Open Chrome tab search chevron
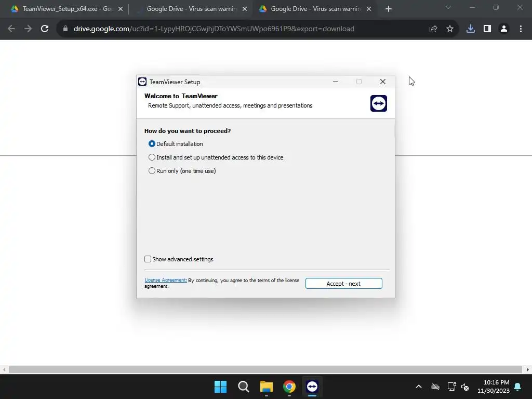This screenshot has width=532, height=399. 448,7
